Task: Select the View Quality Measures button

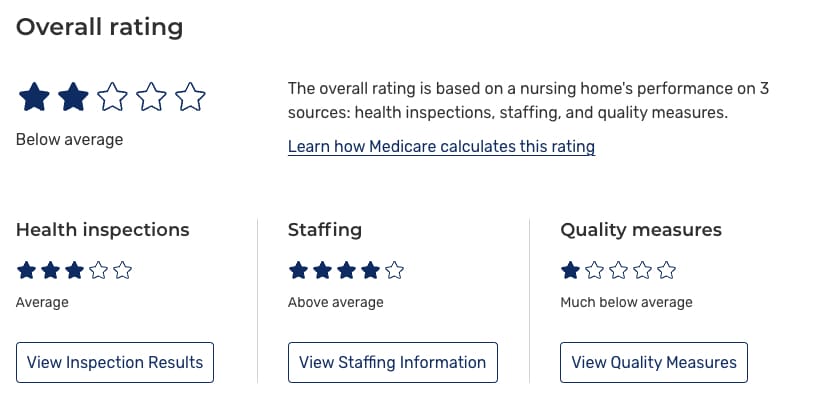Action: tap(653, 362)
